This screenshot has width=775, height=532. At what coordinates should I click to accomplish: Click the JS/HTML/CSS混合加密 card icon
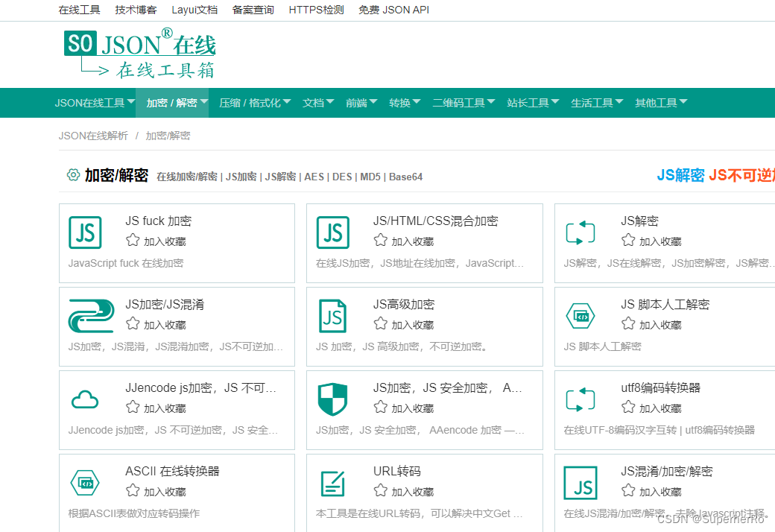pyautogui.click(x=332, y=232)
